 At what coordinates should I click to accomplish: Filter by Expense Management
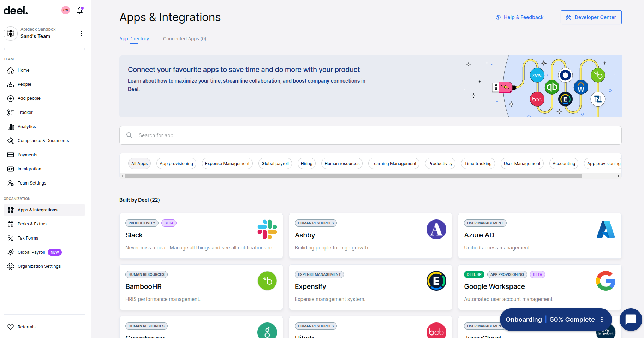(x=227, y=164)
